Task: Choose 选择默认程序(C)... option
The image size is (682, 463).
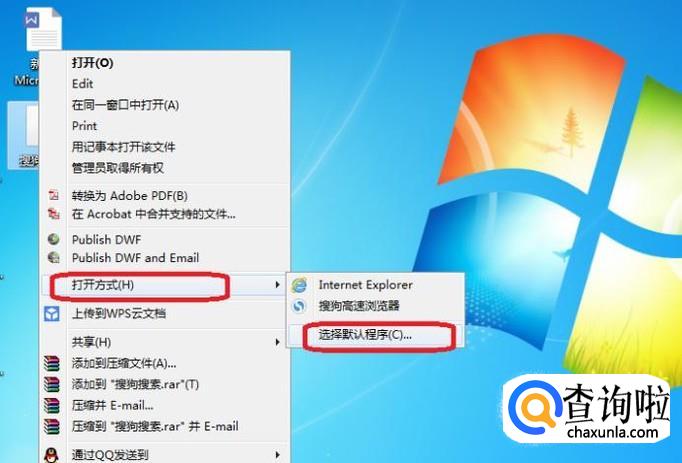Action: (365, 335)
